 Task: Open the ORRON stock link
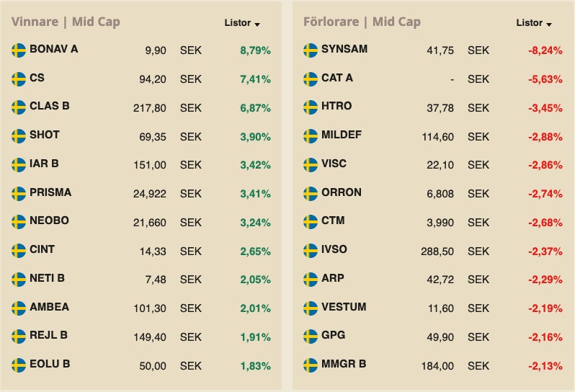342,192
